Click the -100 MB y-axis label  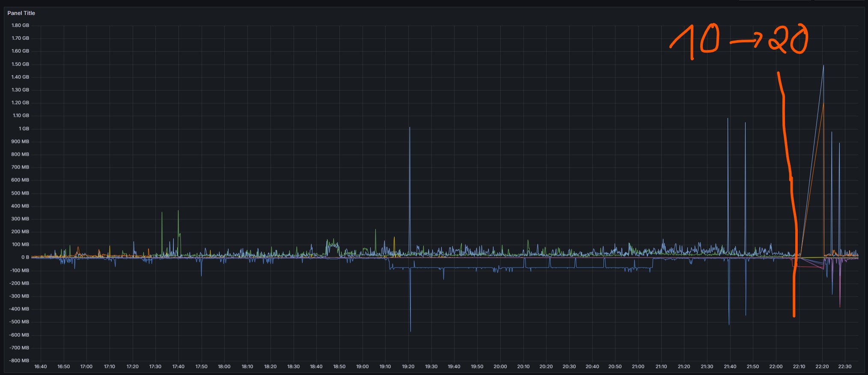(x=19, y=271)
